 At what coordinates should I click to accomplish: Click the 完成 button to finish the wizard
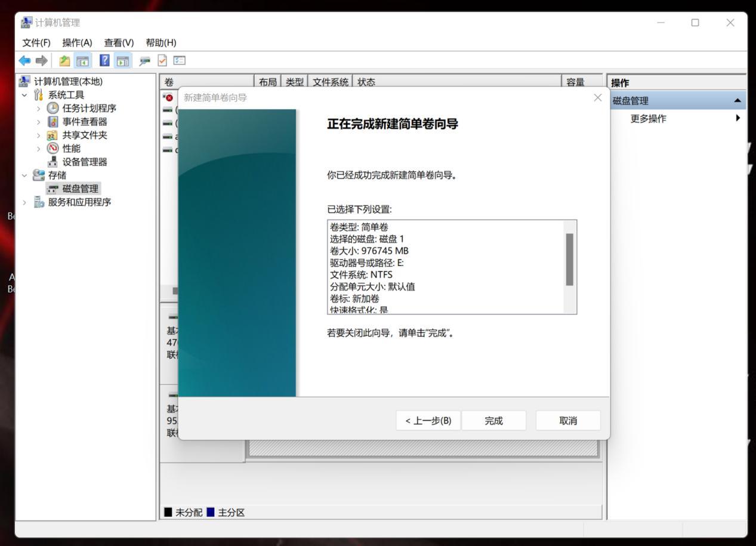coord(493,420)
